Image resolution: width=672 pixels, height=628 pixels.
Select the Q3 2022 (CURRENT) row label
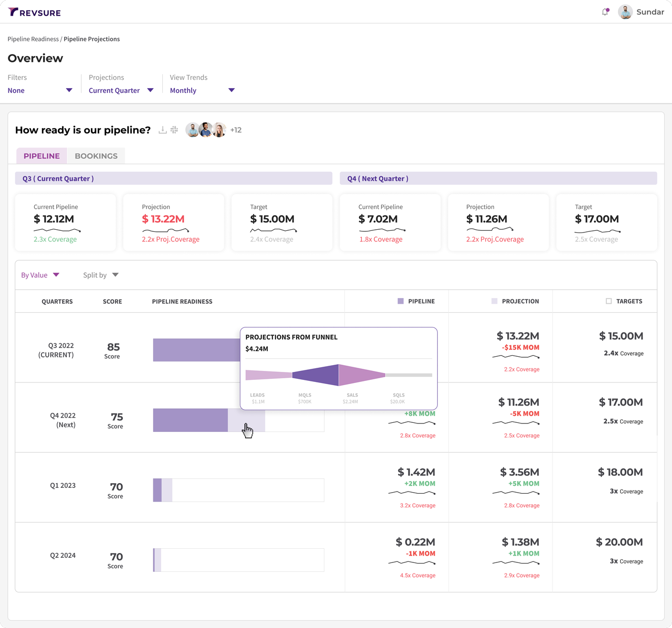[56, 350]
